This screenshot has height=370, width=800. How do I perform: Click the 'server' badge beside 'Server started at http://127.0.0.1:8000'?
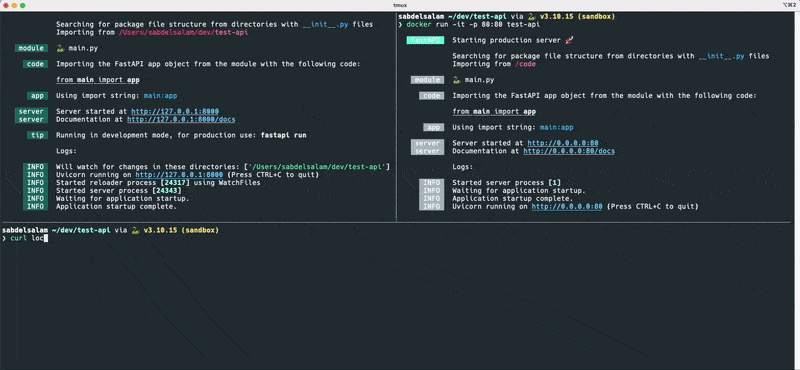pyautogui.click(x=31, y=112)
